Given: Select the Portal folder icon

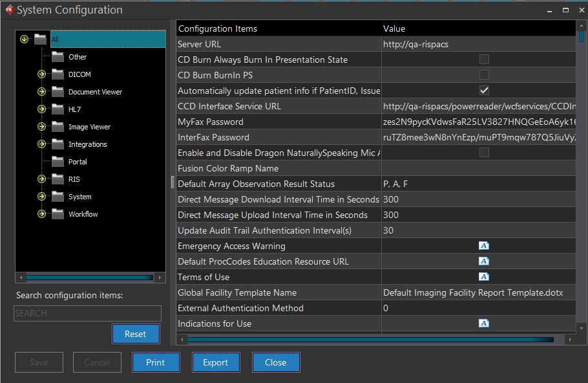Looking at the screenshot, I should pyautogui.click(x=58, y=162).
